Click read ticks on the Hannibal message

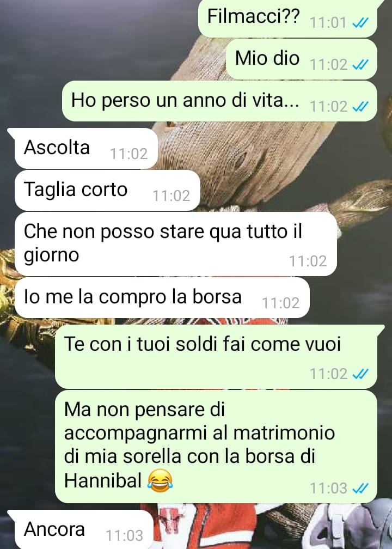coord(360,489)
